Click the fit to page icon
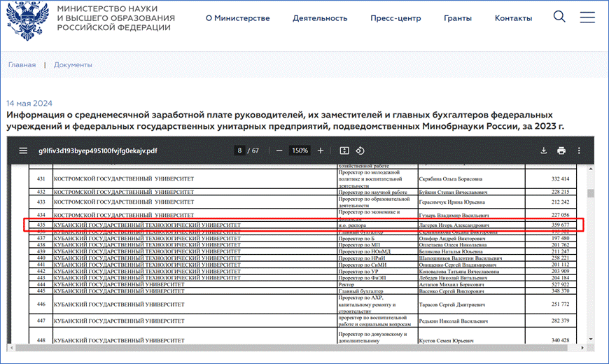 [x=344, y=150]
